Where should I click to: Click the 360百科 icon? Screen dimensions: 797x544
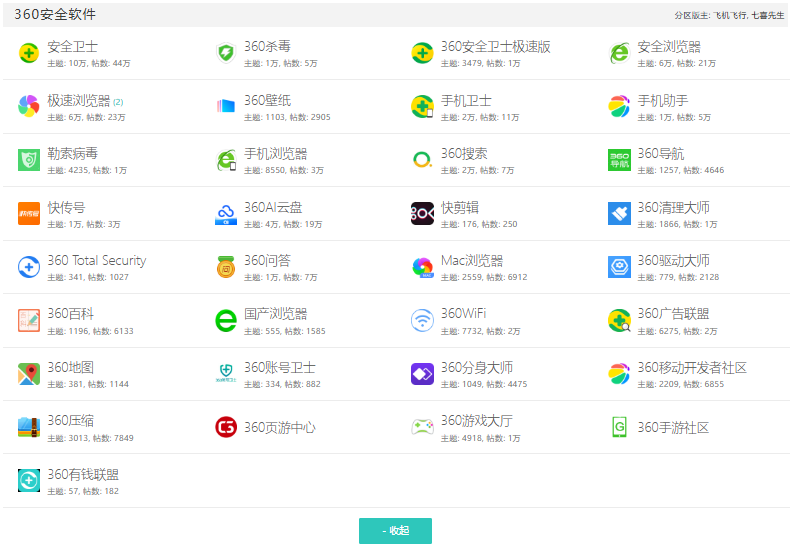point(28,320)
